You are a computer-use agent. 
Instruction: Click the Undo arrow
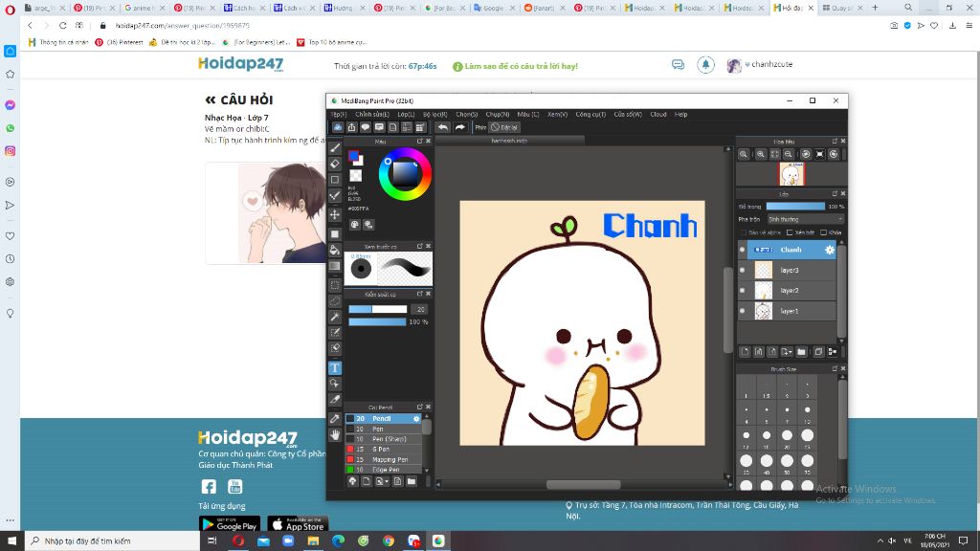442,127
